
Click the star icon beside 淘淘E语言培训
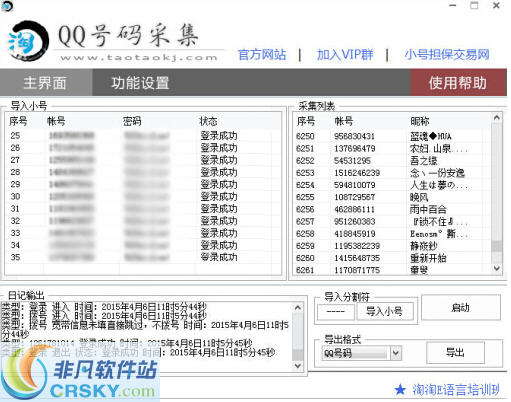click(400, 389)
